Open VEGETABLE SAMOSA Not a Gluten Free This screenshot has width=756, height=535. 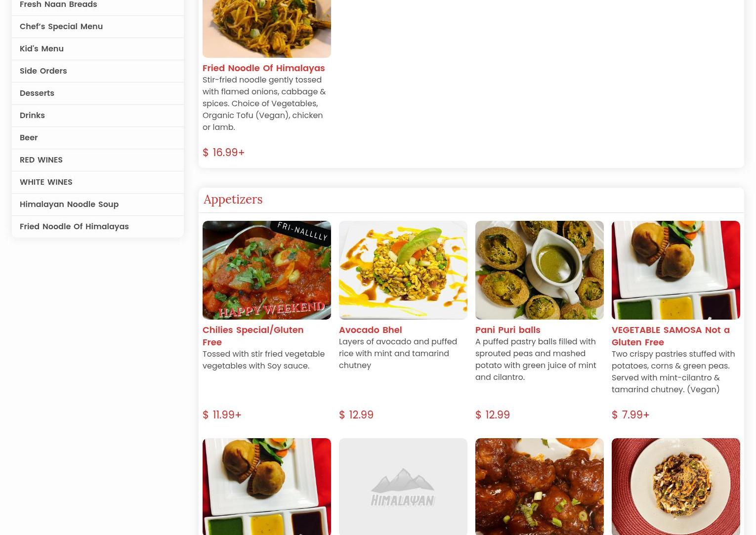[x=671, y=336]
